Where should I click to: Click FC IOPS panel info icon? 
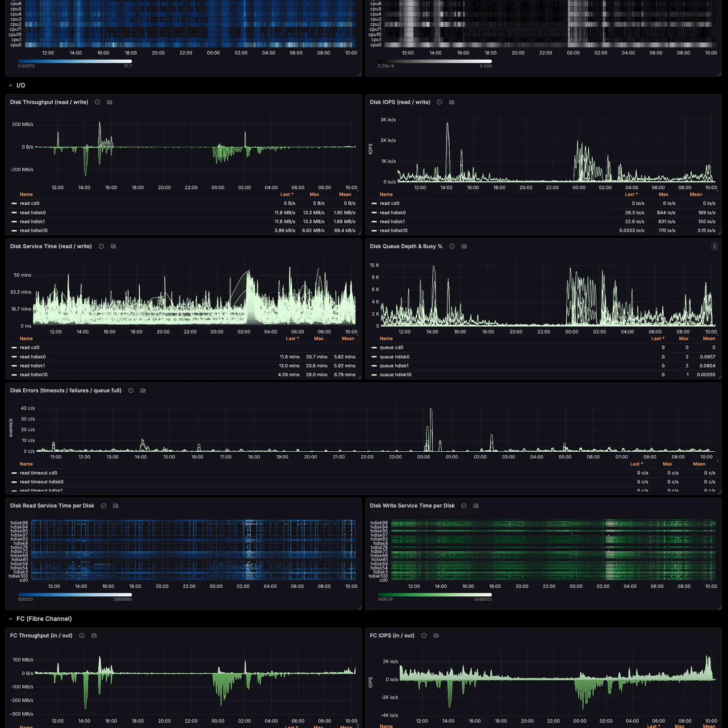pyautogui.click(x=424, y=636)
